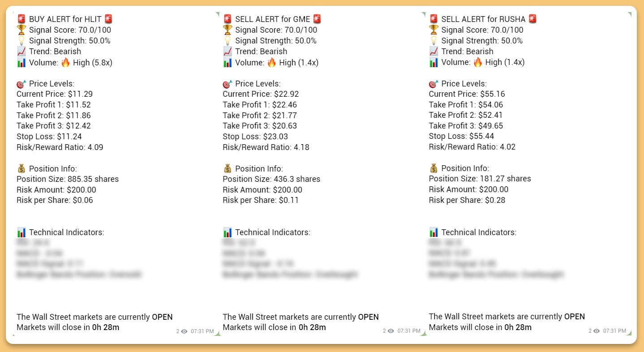Viewport: 644px width, 352px height.
Task: Click the light bulb emoji in the HLIT alert
Action: pyautogui.click(x=22, y=40)
